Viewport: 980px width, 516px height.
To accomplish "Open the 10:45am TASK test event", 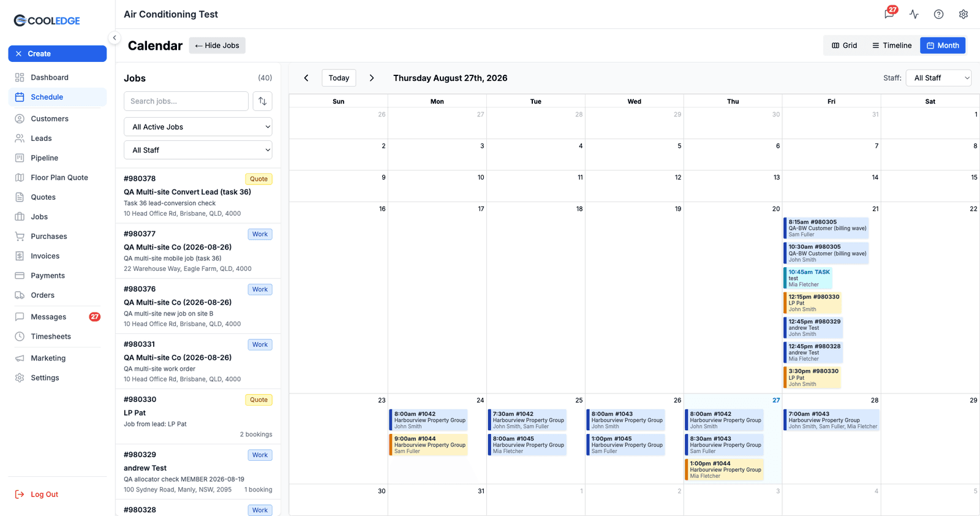I will 808,278.
